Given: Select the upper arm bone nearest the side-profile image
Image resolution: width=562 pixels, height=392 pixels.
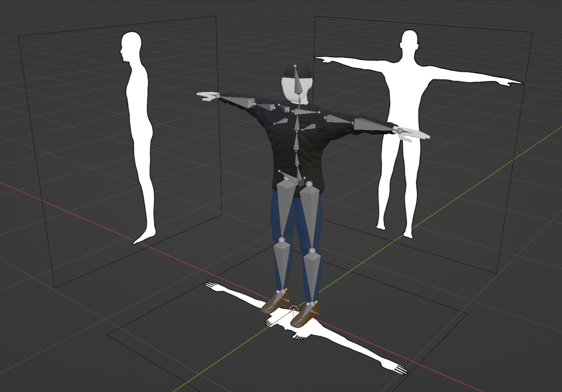Looking at the screenshot, I should [265, 106].
